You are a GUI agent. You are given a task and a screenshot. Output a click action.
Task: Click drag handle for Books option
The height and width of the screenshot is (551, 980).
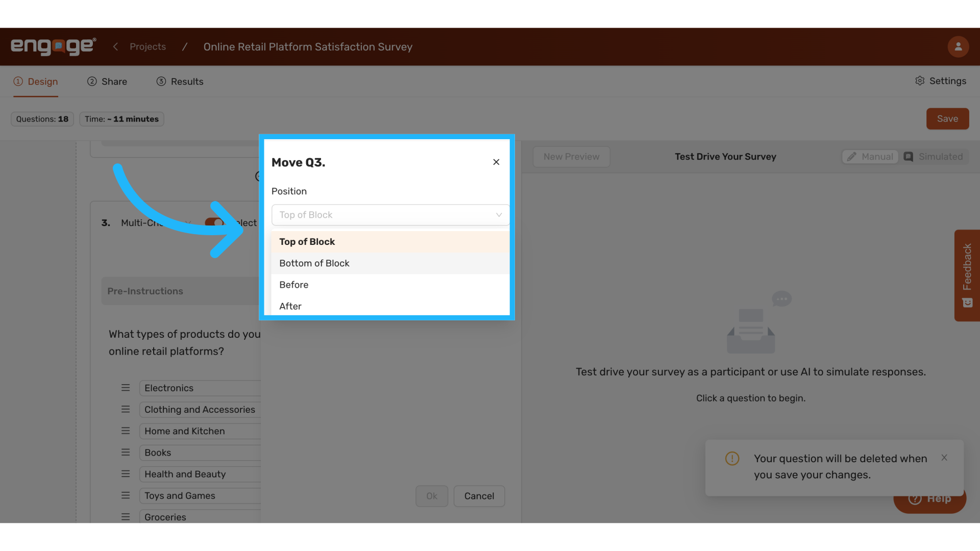[126, 452]
